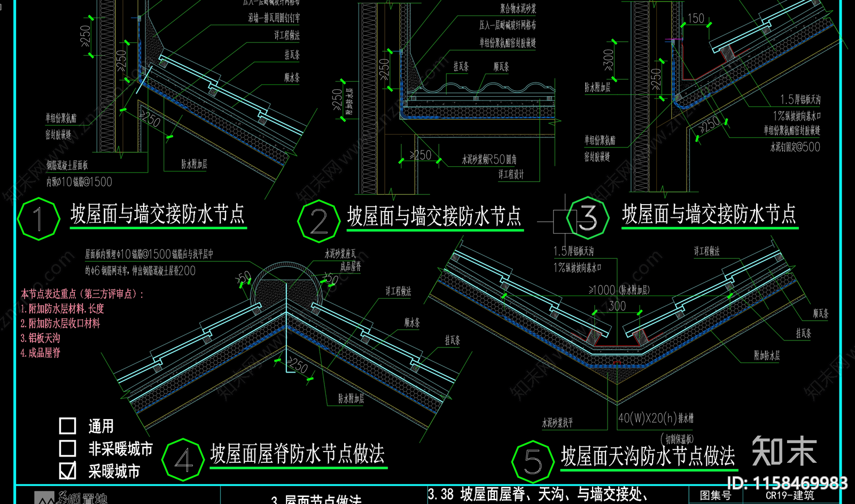Select the label 水泥钉固定@500
Image resolution: width=855 pixels, height=504 pixels.
coord(795,147)
